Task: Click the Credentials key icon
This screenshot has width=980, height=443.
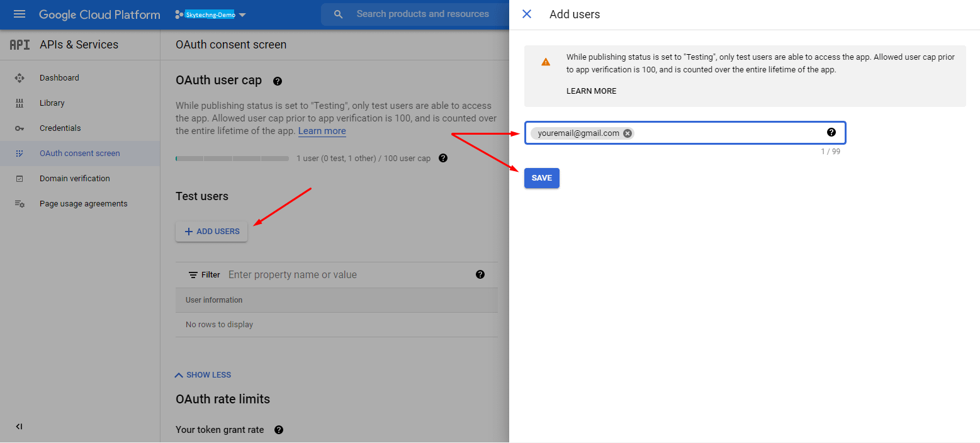Action: [x=20, y=128]
